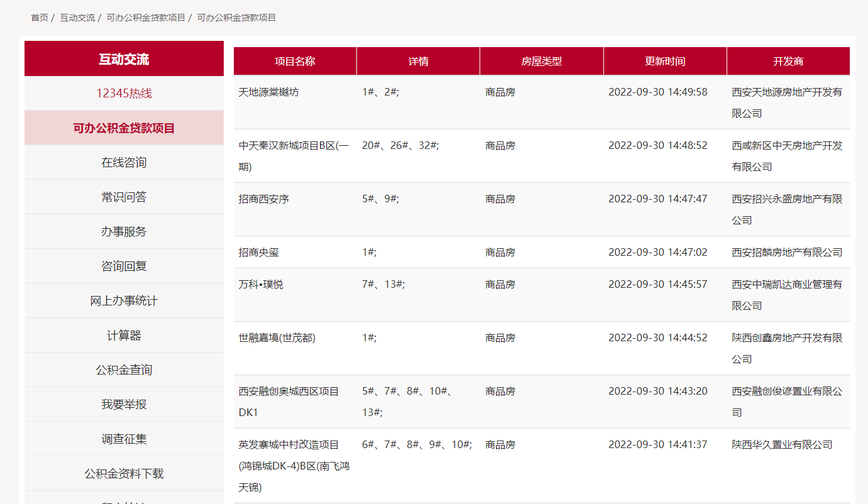Viewport: 868px width, 504px height.
Task: Open the 咨询回复 sidebar entry
Action: coord(124,266)
